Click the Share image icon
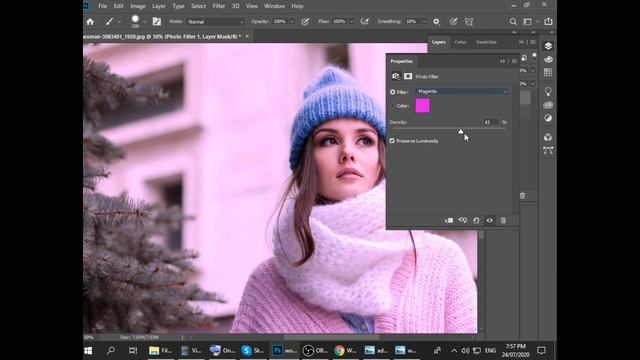The height and width of the screenshot is (360, 640). pyautogui.click(x=548, y=21)
